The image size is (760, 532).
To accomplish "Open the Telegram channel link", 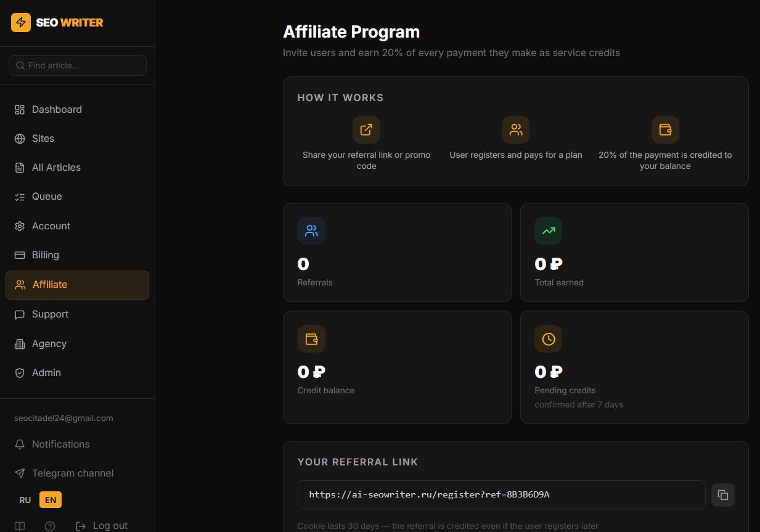I will (x=77, y=473).
